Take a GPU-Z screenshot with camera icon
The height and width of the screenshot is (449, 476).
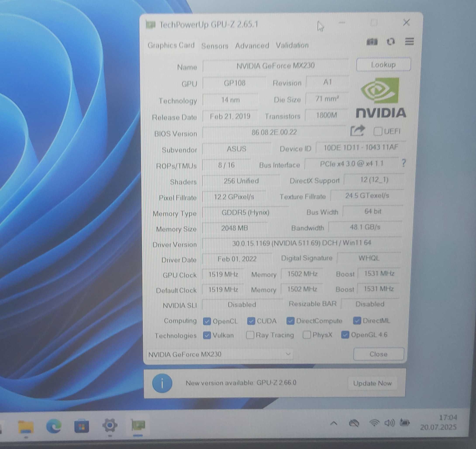tap(372, 42)
